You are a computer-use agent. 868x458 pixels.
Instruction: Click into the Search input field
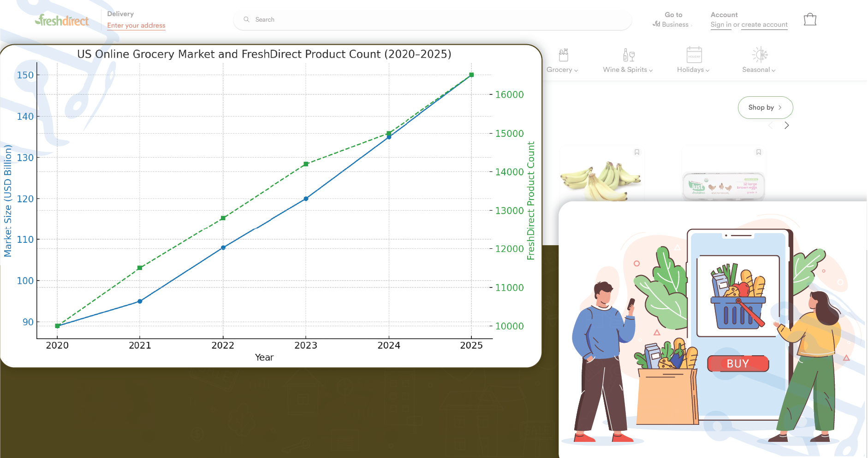(434, 19)
